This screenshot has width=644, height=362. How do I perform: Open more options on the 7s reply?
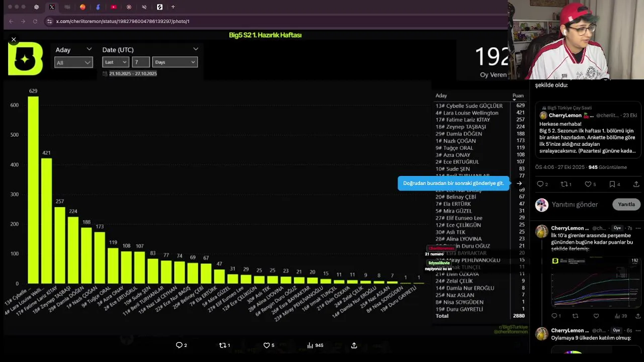638,228
